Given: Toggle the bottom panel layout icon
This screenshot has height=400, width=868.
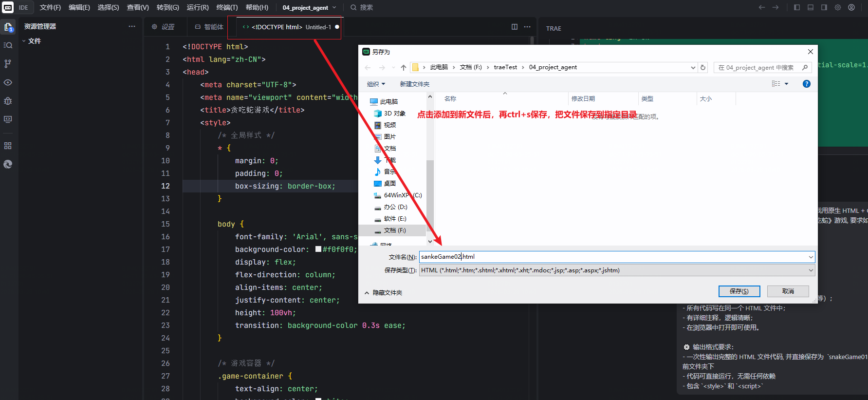Looking at the screenshot, I should coord(811,7).
